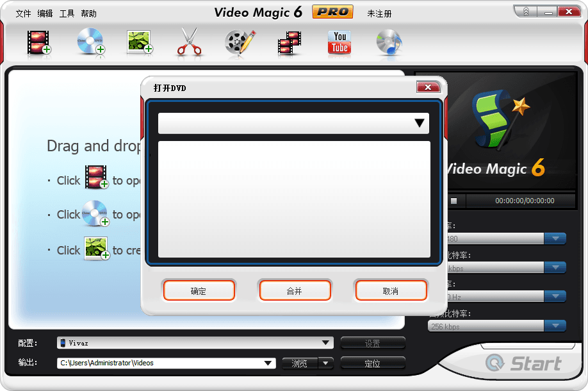Open the 工具 menu
588x391 pixels.
67,13
